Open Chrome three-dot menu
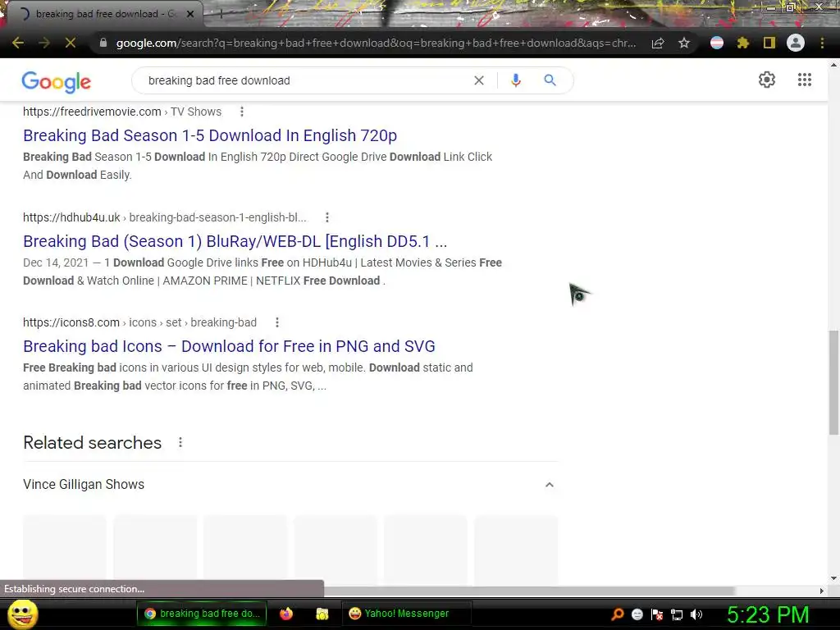This screenshot has height=630, width=840. tap(822, 43)
